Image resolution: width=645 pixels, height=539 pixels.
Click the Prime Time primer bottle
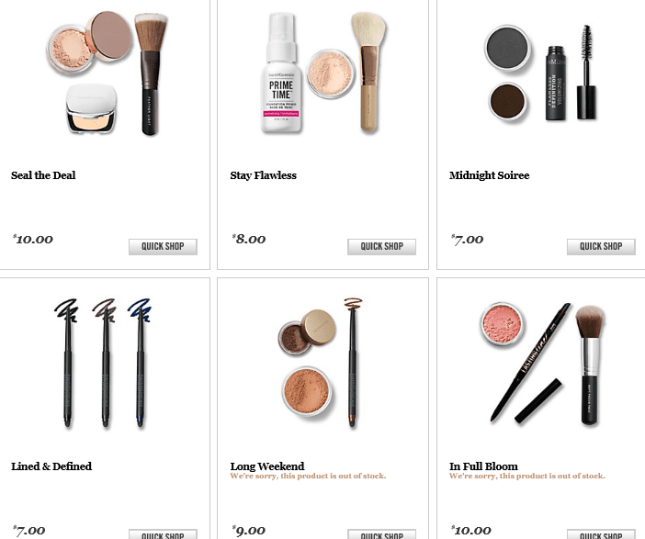click(x=281, y=72)
